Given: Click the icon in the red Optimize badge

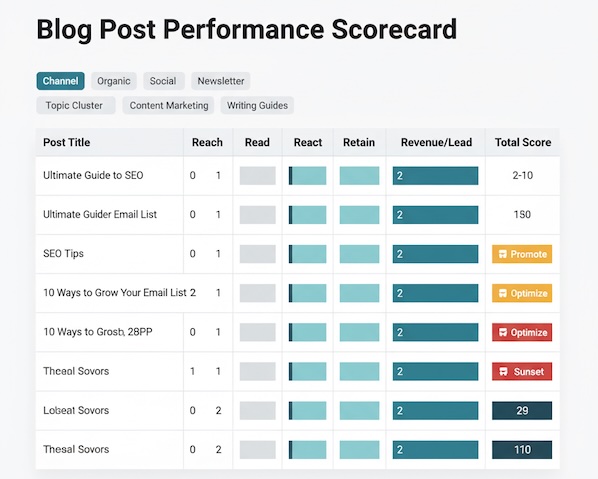Looking at the screenshot, I should pyautogui.click(x=503, y=333).
